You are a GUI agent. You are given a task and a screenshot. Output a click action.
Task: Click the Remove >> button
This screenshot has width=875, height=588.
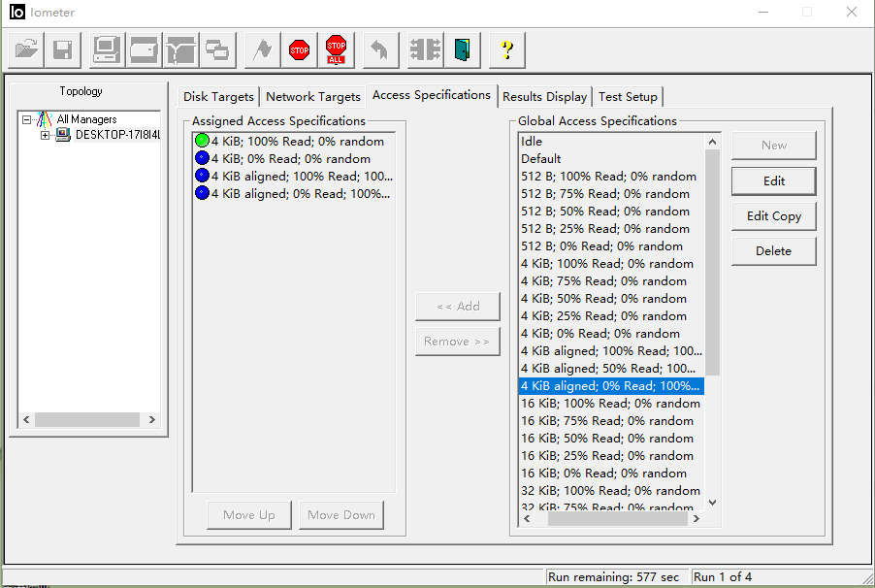tap(458, 342)
